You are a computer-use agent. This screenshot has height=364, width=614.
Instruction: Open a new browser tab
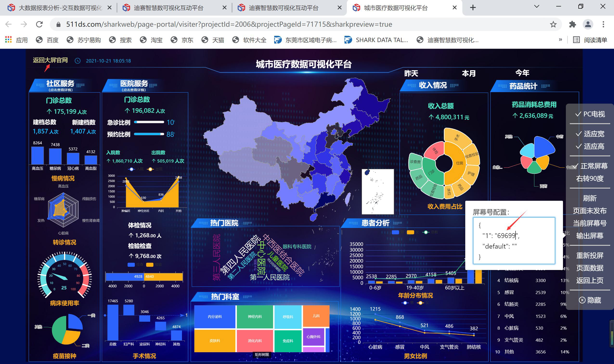(473, 8)
